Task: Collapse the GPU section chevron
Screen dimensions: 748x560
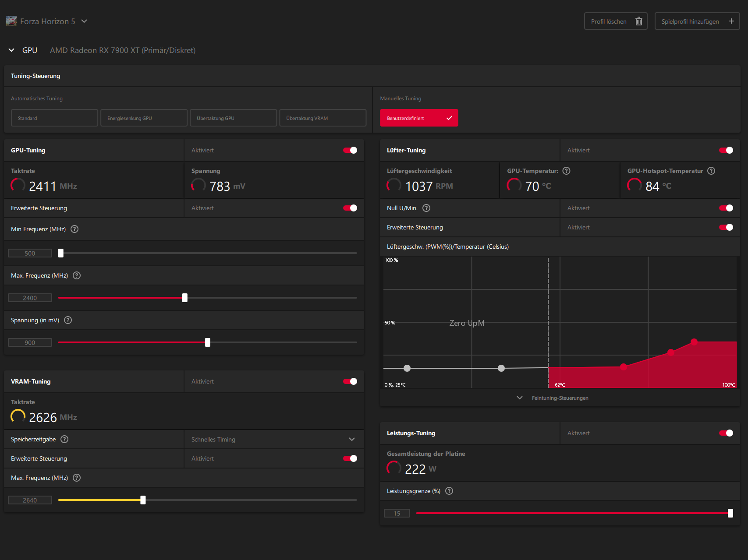Action: [x=11, y=50]
